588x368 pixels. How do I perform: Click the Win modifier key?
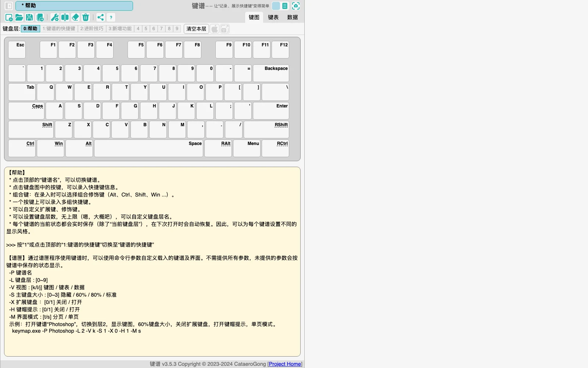click(x=50, y=148)
